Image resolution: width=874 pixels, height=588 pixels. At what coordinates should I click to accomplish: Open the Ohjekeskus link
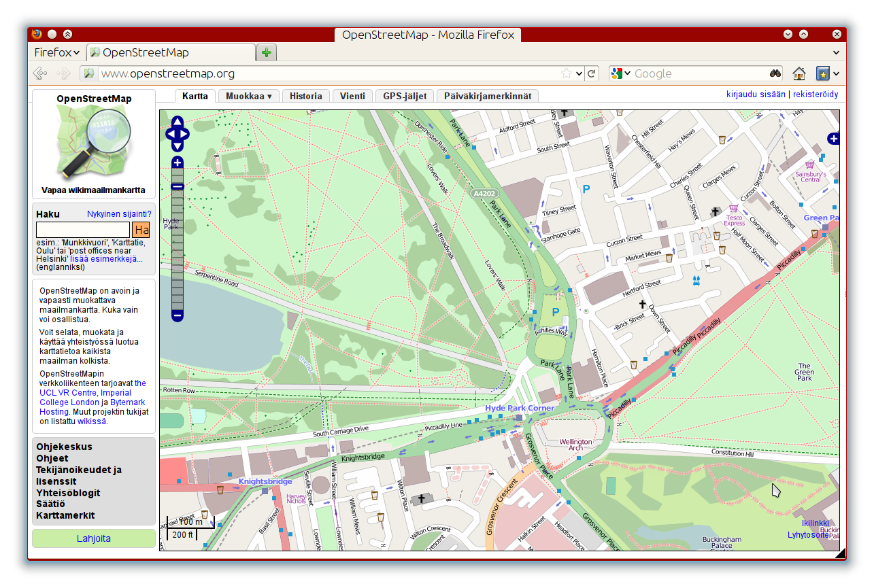point(64,447)
